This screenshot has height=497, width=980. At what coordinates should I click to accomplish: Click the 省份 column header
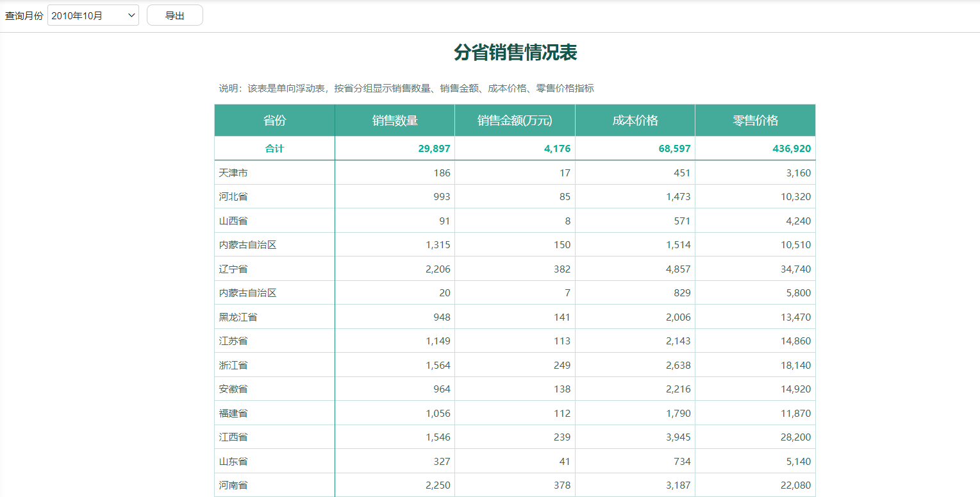coord(274,120)
